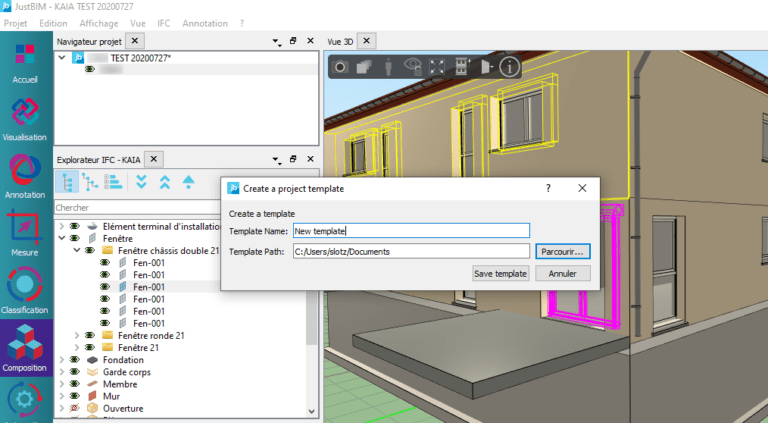768x423 pixels.
Task: Click Annuler to cancel the dialog
Action: (x=562, y=274)
